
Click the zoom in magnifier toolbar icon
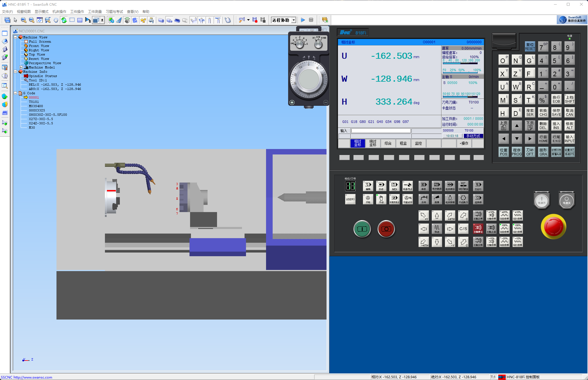24,20
